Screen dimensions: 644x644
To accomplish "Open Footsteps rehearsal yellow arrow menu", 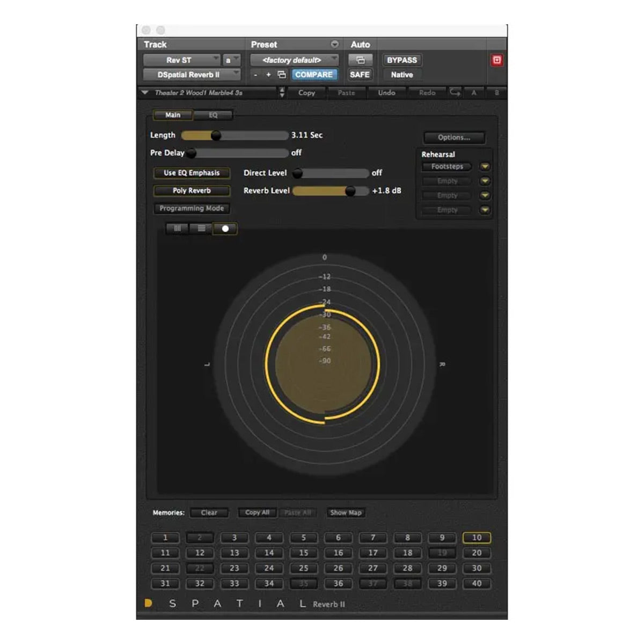I will tap(485, 167).
